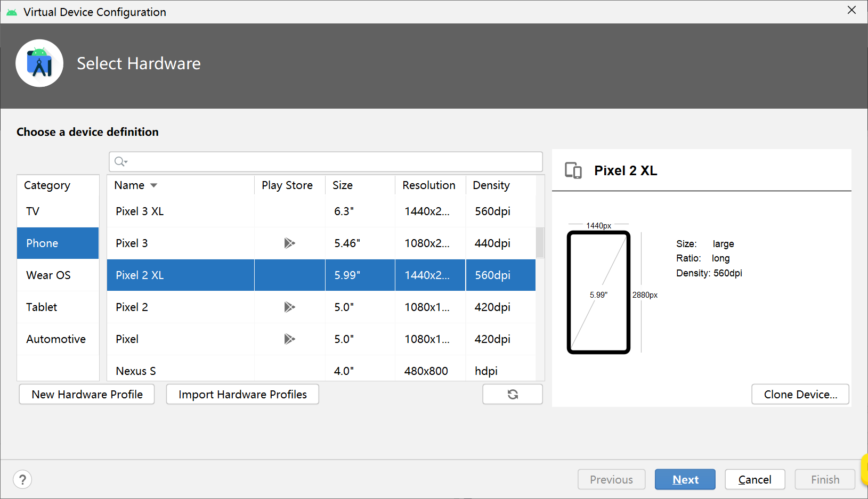
Task: Click Play Store icon in Pixel row
Action: tap(289, 339)
